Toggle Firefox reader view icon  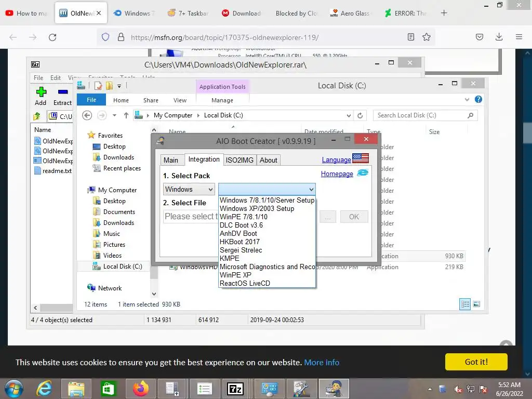[411, 37]
